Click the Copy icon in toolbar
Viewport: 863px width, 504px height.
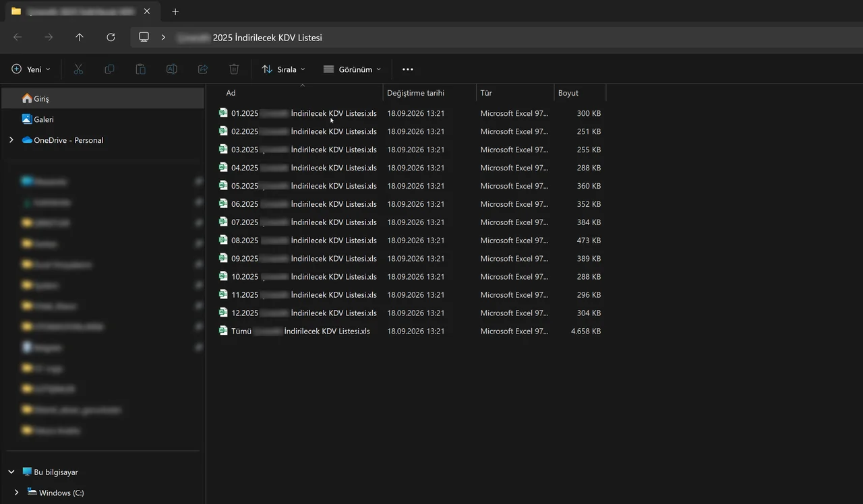109,69
